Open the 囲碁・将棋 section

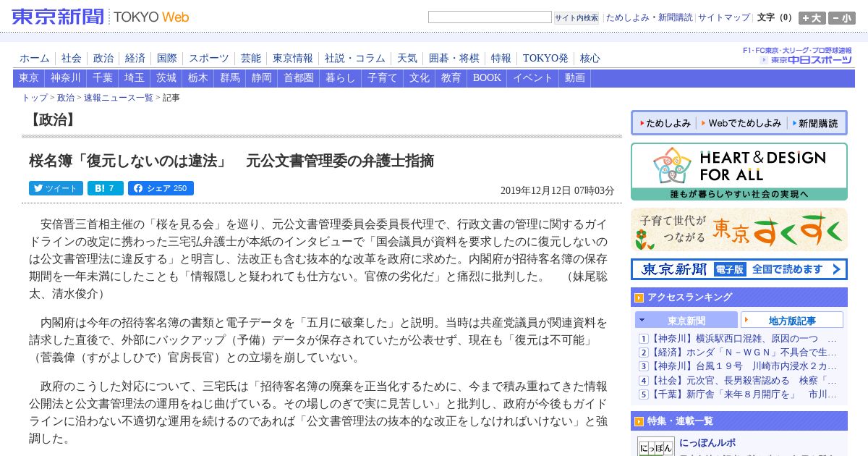click(454, 59)
